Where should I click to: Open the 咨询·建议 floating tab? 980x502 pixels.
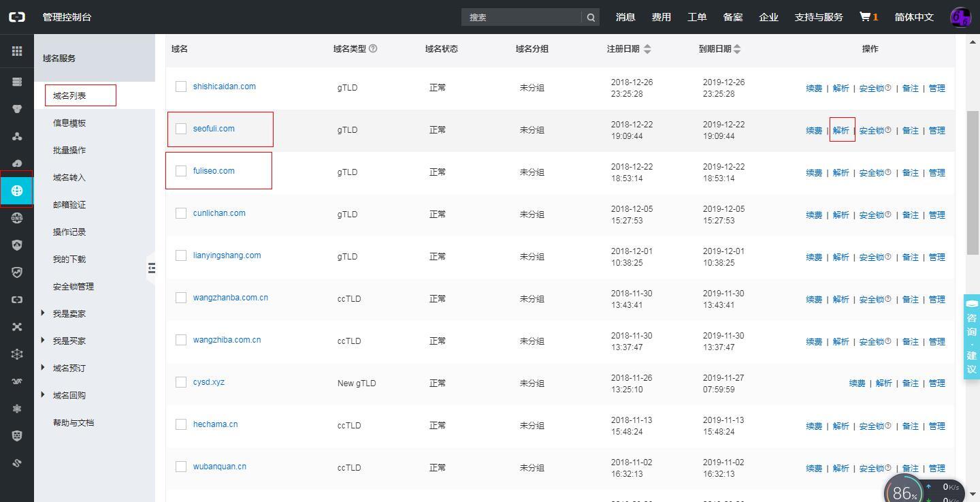972,337
